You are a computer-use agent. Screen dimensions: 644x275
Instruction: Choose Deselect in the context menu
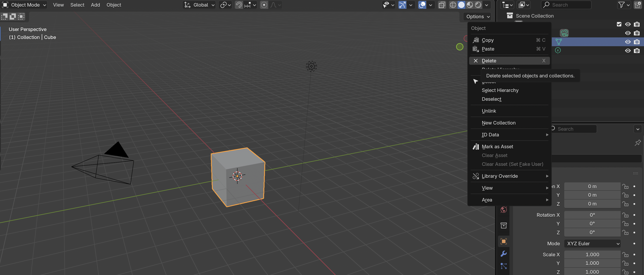[x=509, y=99]
